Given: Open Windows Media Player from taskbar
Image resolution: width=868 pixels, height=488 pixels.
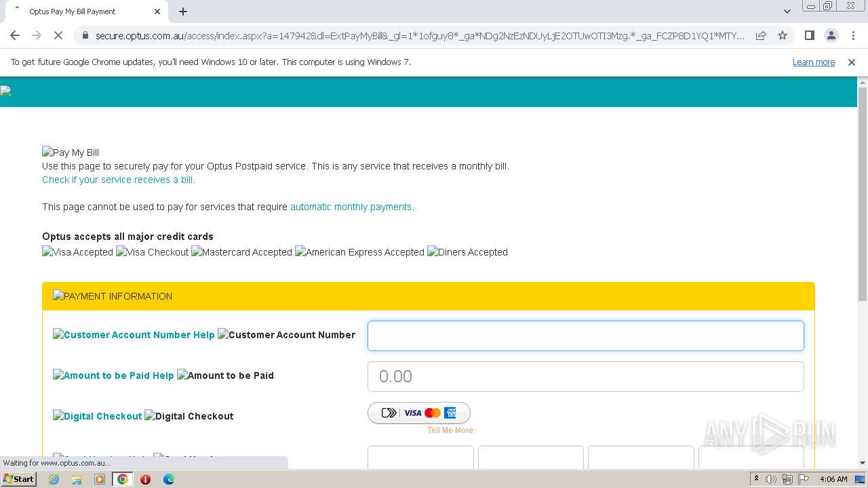Looking at the screenshot, I should (100, 479).
